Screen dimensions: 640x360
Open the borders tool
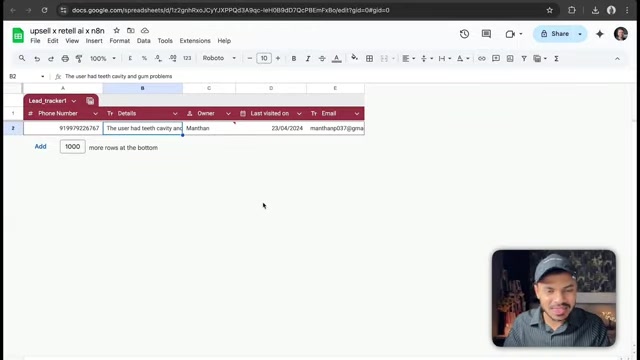click(x=369, y=59)
